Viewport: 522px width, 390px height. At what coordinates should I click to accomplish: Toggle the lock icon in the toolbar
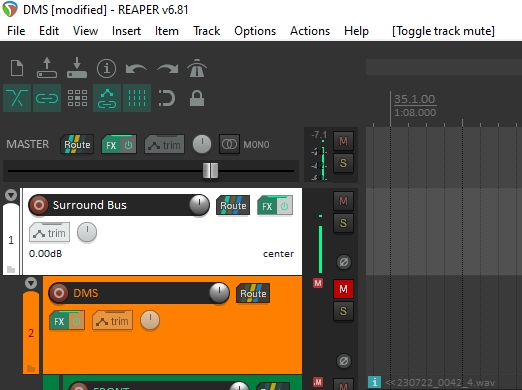(x=197, y=98)
